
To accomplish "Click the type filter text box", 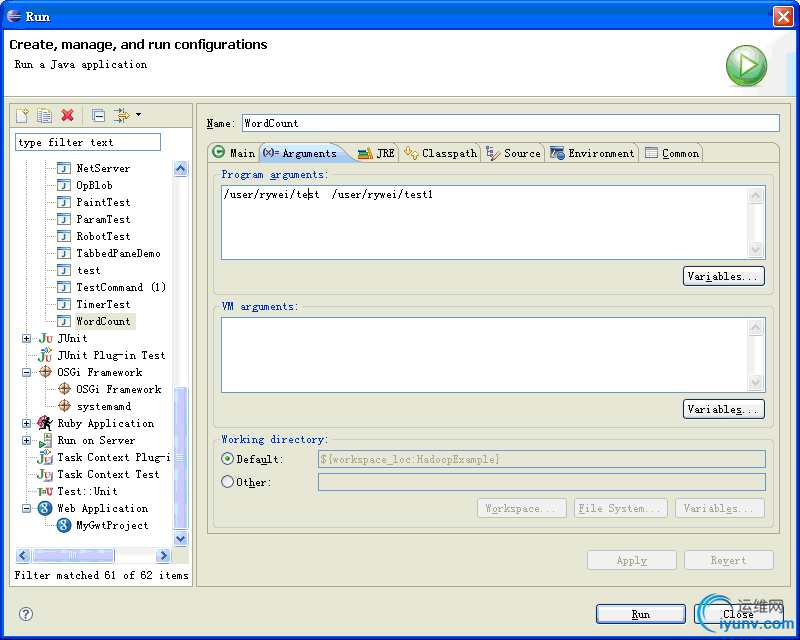I will pyautogui.click(x=88, y=142).
